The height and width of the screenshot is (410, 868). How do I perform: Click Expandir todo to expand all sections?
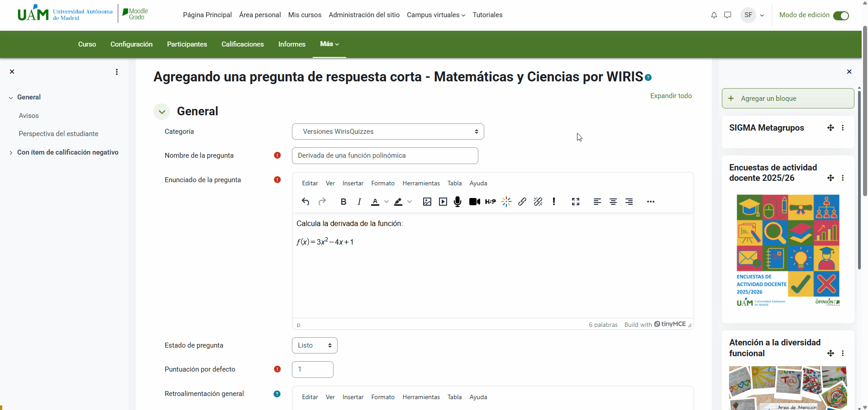671,96
